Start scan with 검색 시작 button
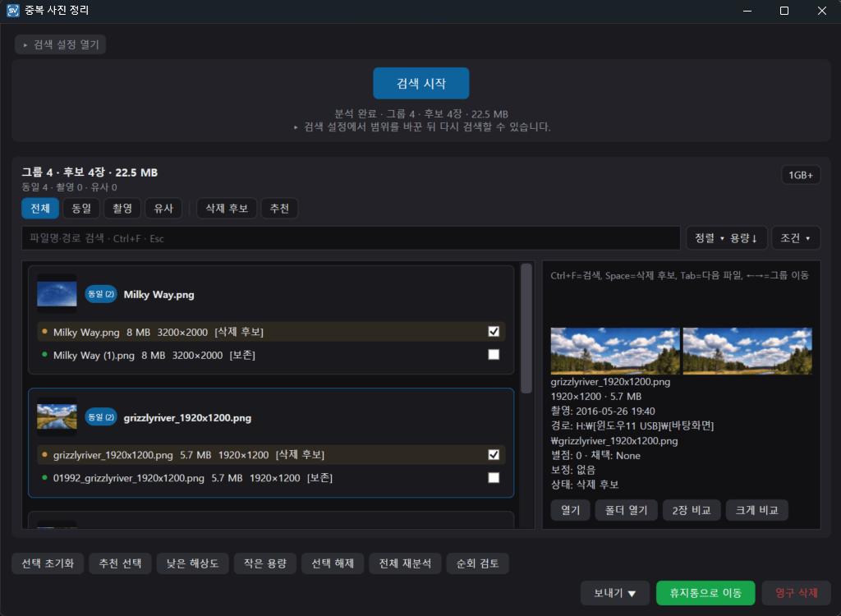The width and height of the screenshot is (841, 616). (x=421, y=83)
